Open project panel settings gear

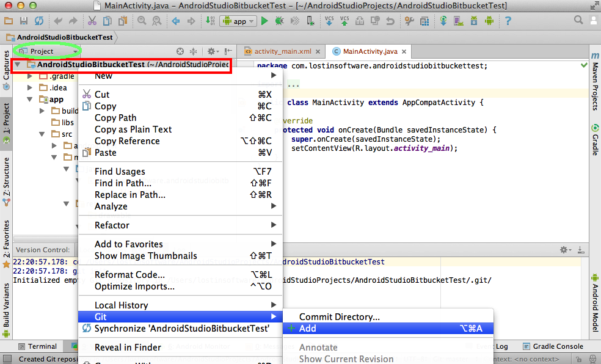coord(211,52)
